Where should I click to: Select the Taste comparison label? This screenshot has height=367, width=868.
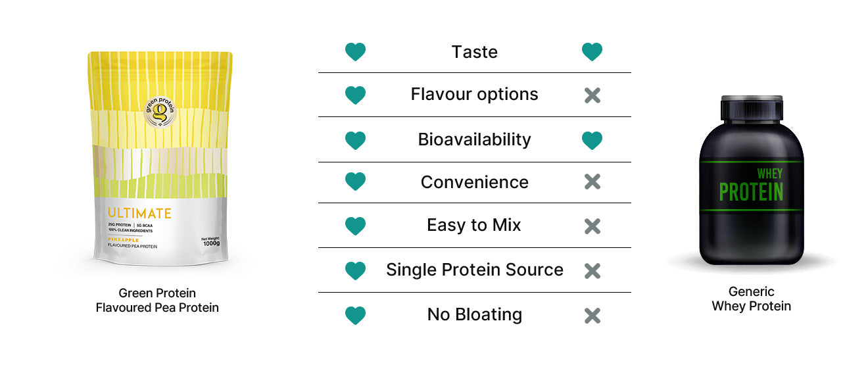pos(474,52)
